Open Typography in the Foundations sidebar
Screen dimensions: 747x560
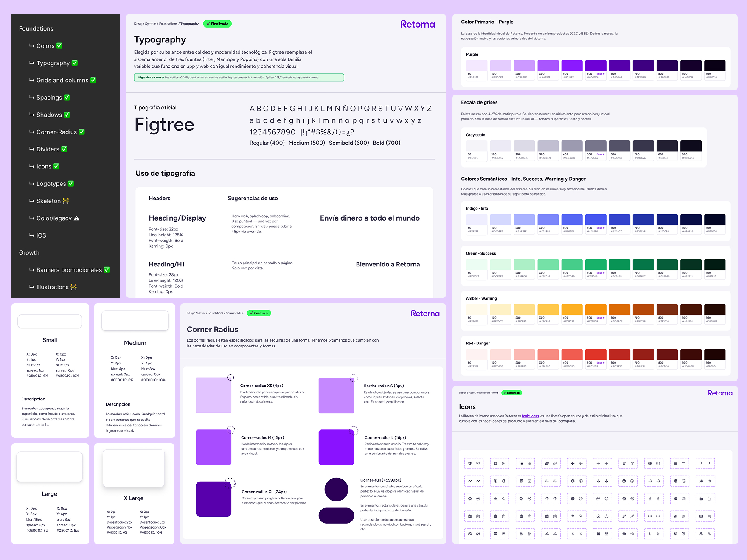(x=53, y=63)
